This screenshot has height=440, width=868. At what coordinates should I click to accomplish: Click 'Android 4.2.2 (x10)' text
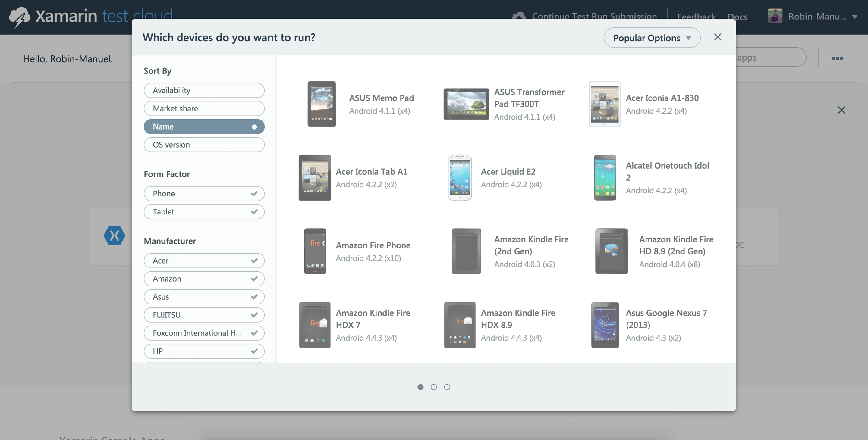point(368,258)
